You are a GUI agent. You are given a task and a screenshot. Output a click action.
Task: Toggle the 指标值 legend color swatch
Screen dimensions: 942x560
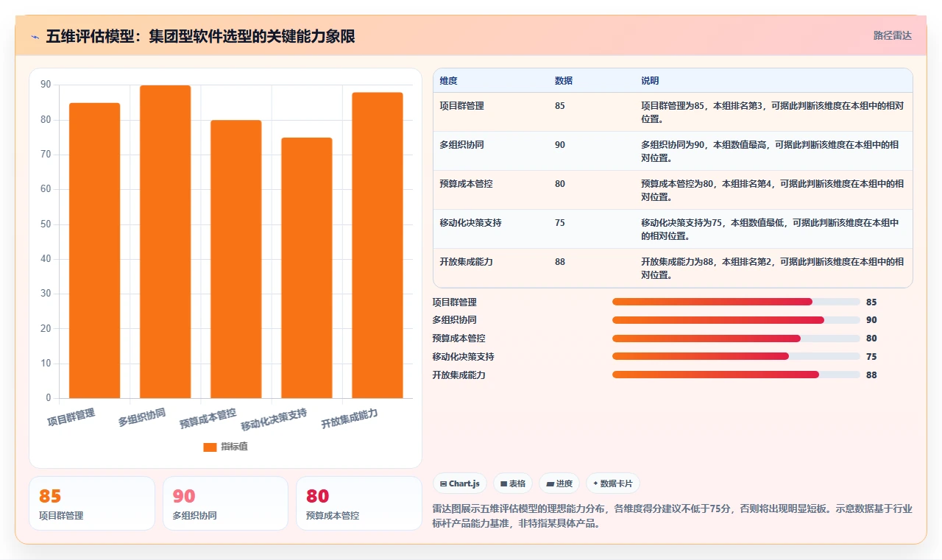pyautogui.click(x=210, y=447)
